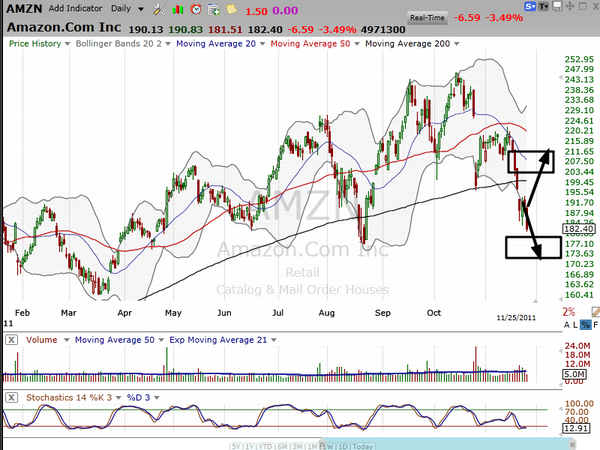Click Add Indicator
Screen dimensions: 600x450
(75, 8)
